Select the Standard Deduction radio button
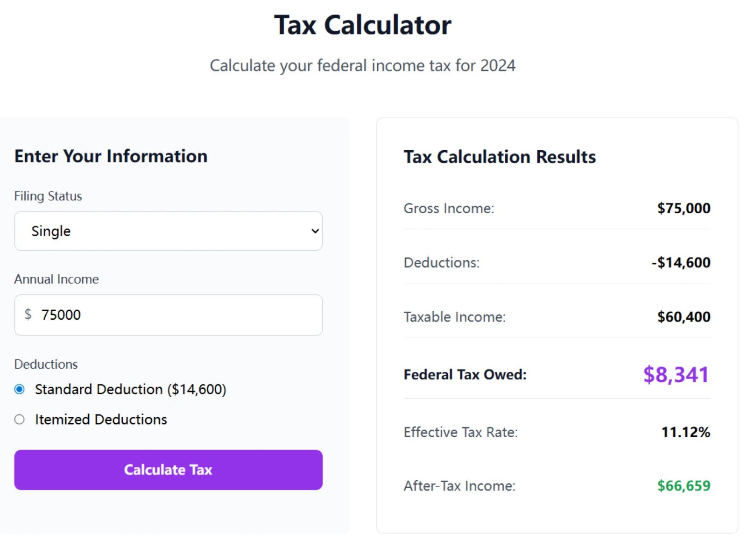747x560 pixels. pos(20,389)
